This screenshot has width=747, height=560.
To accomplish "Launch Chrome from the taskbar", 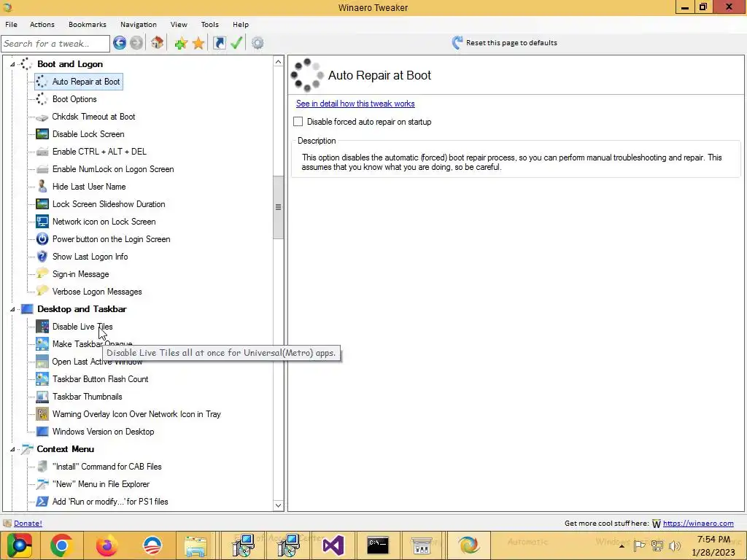I will 61,545.
